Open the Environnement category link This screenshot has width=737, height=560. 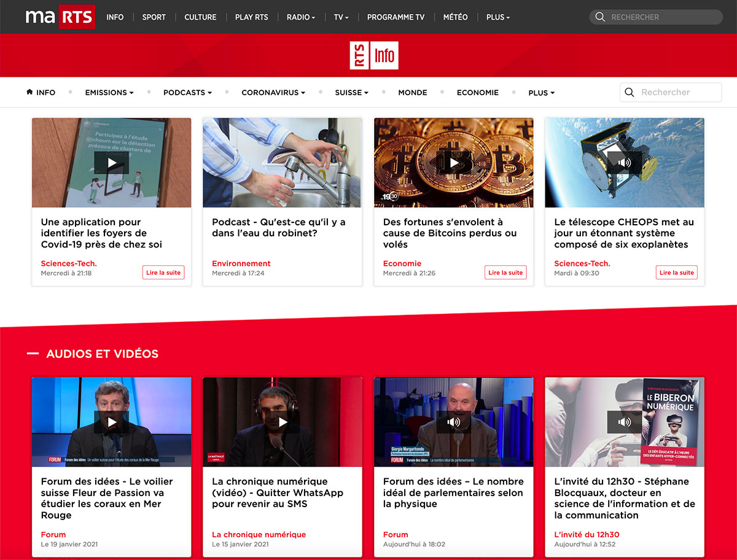point(241,263)
